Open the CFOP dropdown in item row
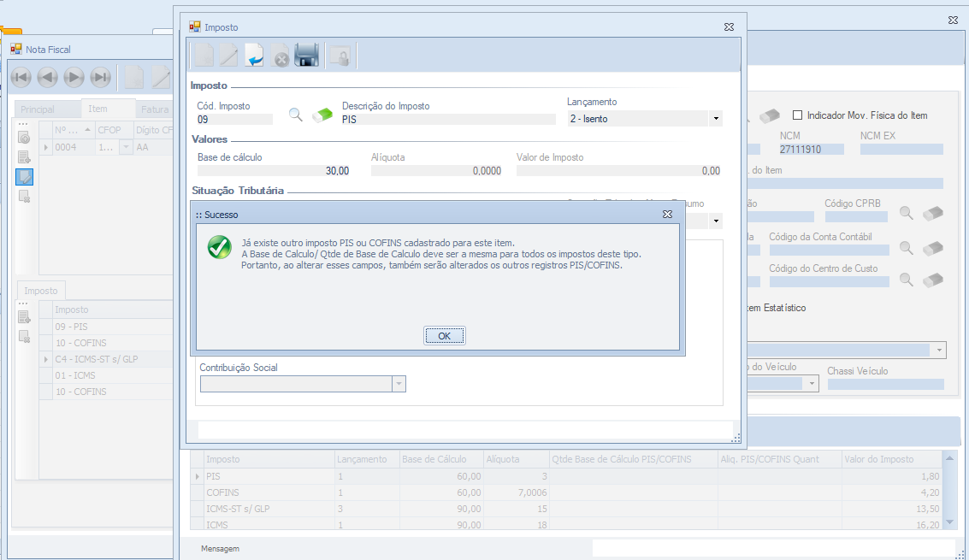969x560 pixels. tap(126, 147)
